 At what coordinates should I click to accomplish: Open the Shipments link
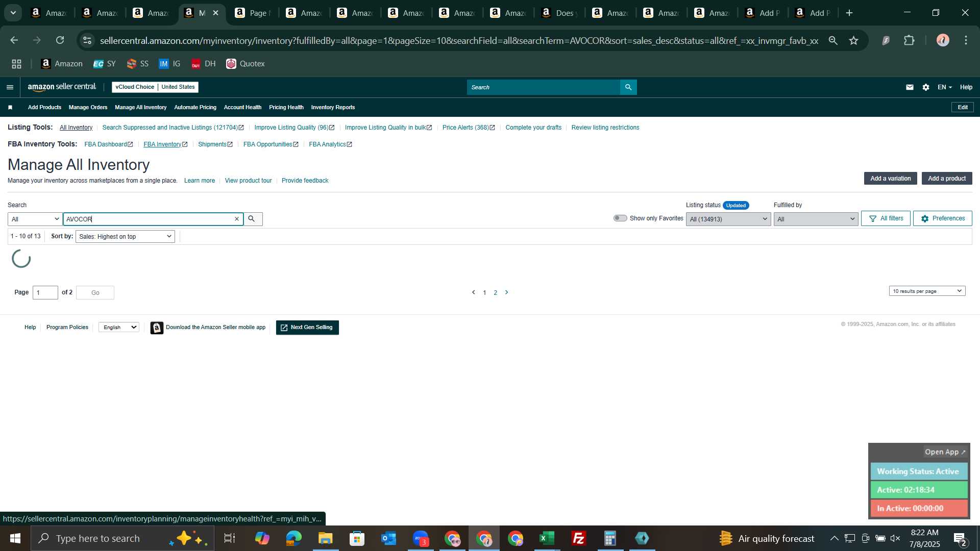click(x=215, y=144)
